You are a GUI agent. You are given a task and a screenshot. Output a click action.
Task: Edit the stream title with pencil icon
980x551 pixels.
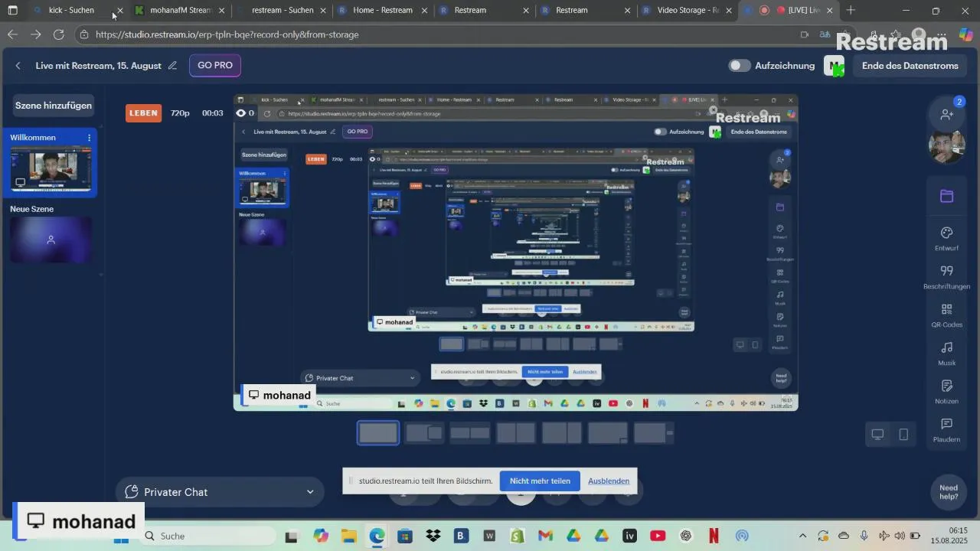pos(172,66)
